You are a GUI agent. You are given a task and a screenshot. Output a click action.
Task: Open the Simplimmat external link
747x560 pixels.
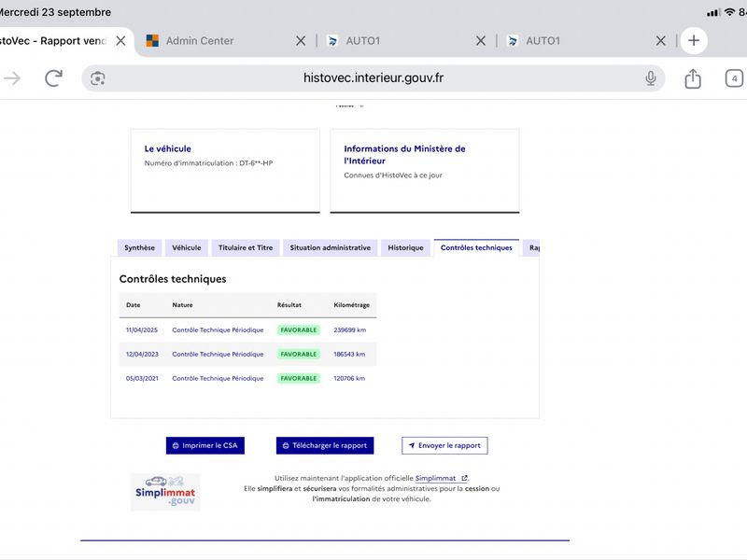441,478
